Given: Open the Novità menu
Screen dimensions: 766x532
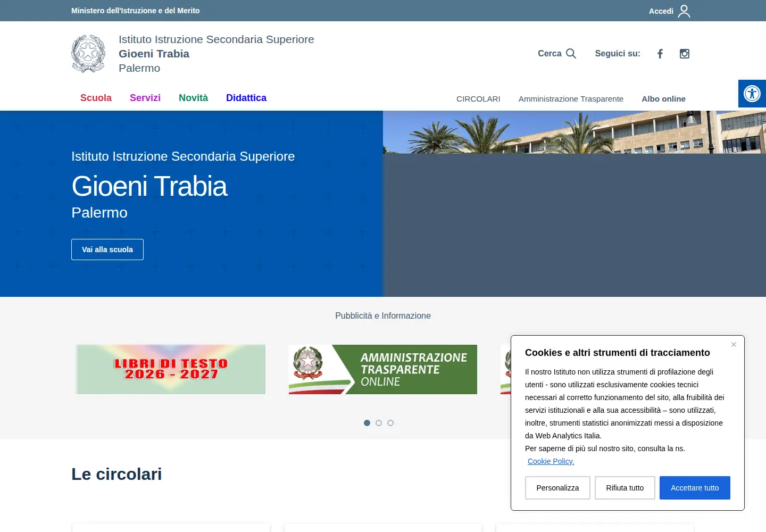Looking at the screenshot, I should pos(193,98).
